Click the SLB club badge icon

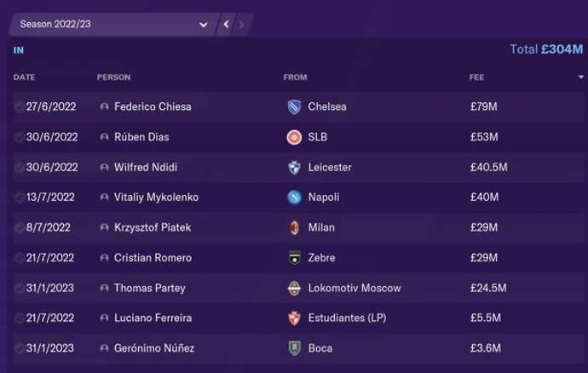294,137
